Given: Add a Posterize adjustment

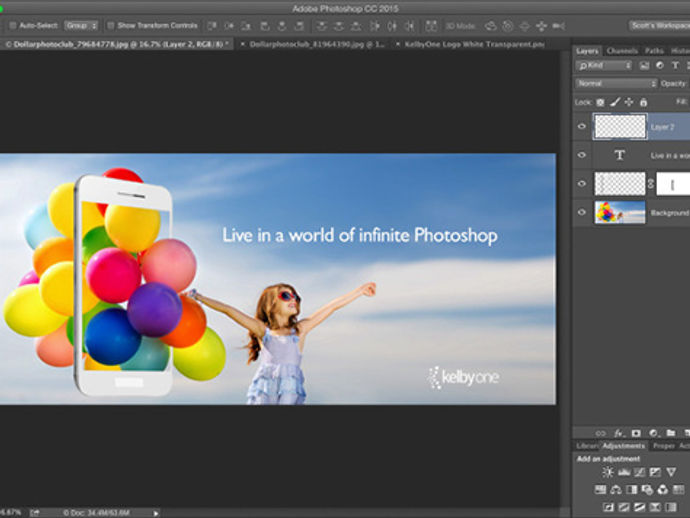Looking at the screenshot, I should click(624, 507).
